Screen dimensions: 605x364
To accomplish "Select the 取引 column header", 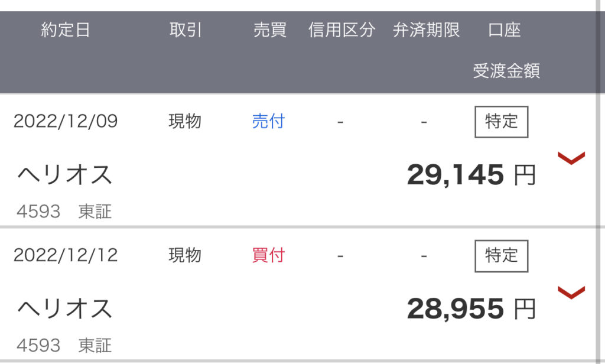I will (x=186, y=30).
